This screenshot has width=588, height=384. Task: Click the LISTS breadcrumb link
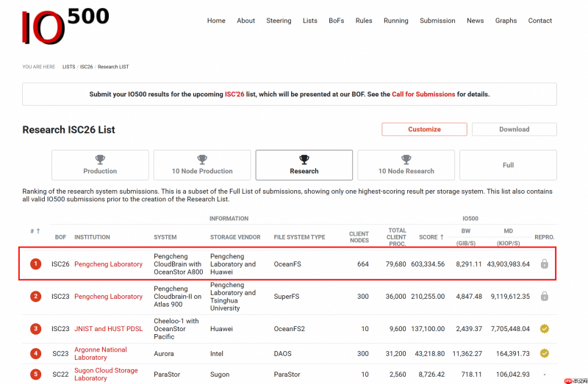click(x=68, y=67)
